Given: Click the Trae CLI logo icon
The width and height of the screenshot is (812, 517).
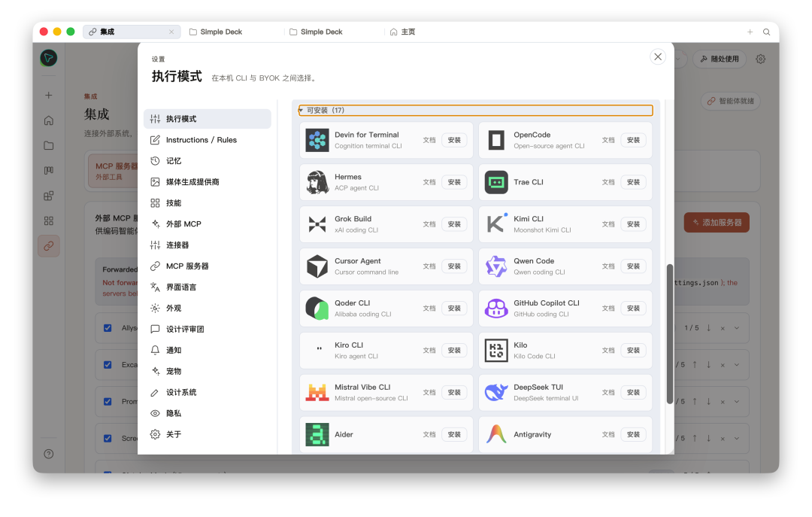Looking at the screenshot, I should (x=496, y=182).
